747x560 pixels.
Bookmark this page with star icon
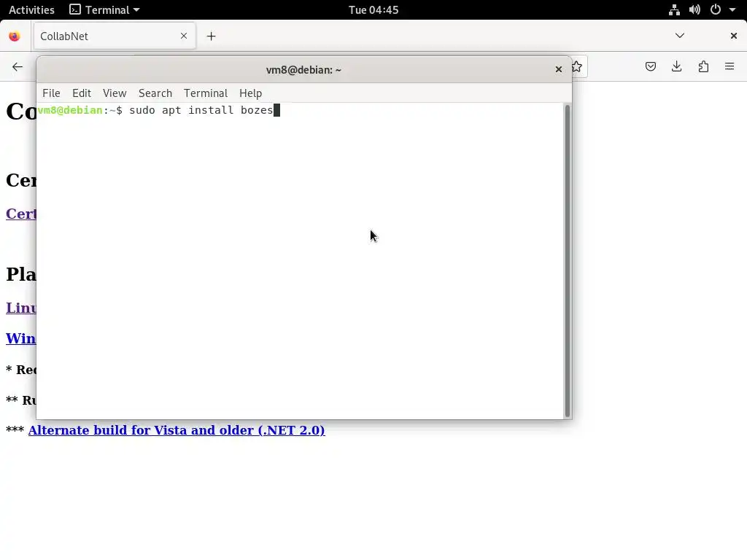pyautogui.click(x=577, y=66)
